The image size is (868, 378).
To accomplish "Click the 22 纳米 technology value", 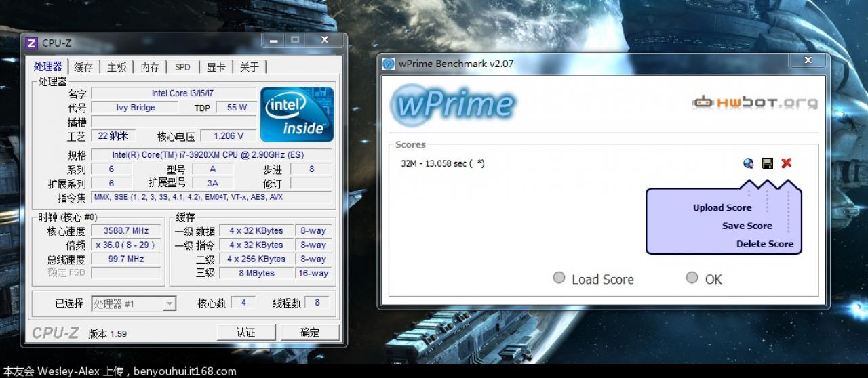I will pyautogui.click(x=113, y=136).
